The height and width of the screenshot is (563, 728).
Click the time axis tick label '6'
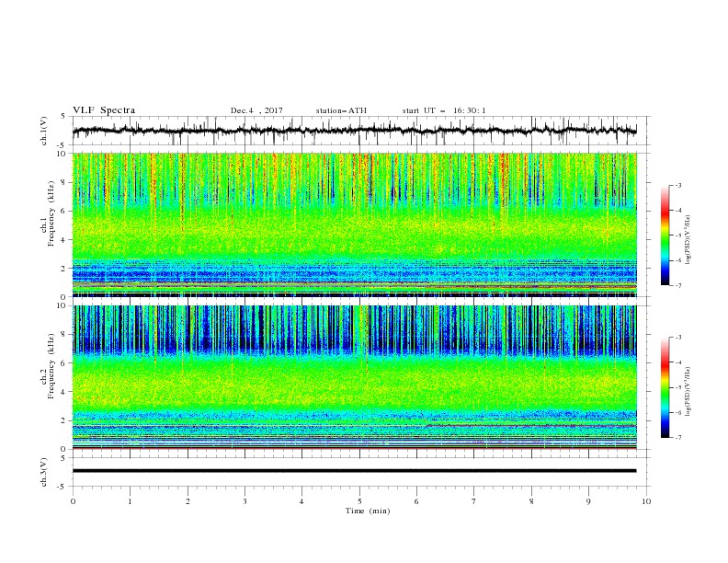coord(416,501)
